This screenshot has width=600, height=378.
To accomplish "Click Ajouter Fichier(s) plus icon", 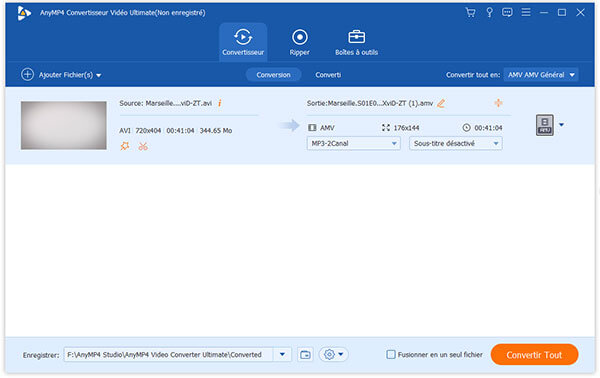I will tap(27, 74).
